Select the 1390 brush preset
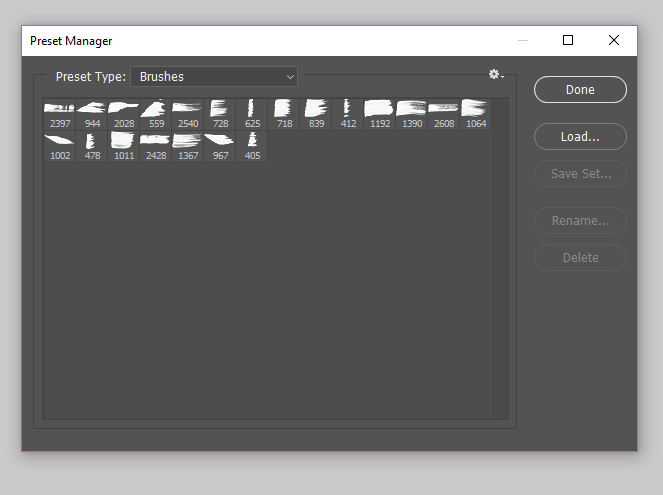663x495 pixels. [x=412, y=114]
